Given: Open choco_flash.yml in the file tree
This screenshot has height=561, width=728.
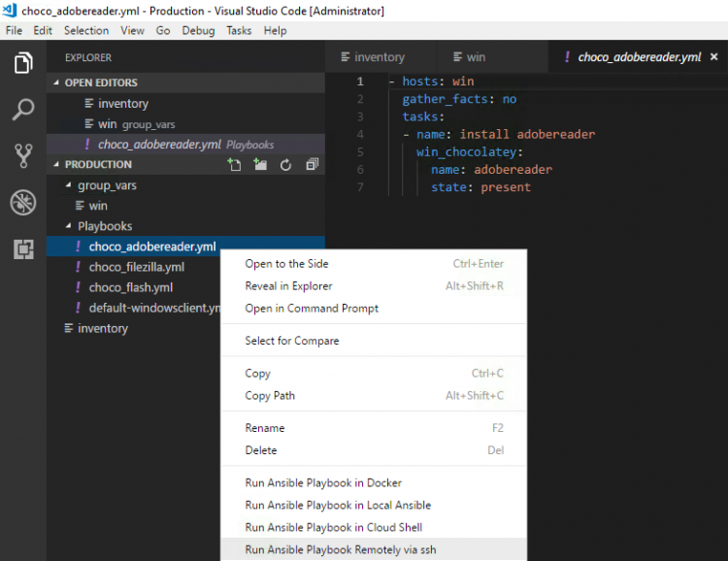Looking at the screenshot, I should click(134, 287).
